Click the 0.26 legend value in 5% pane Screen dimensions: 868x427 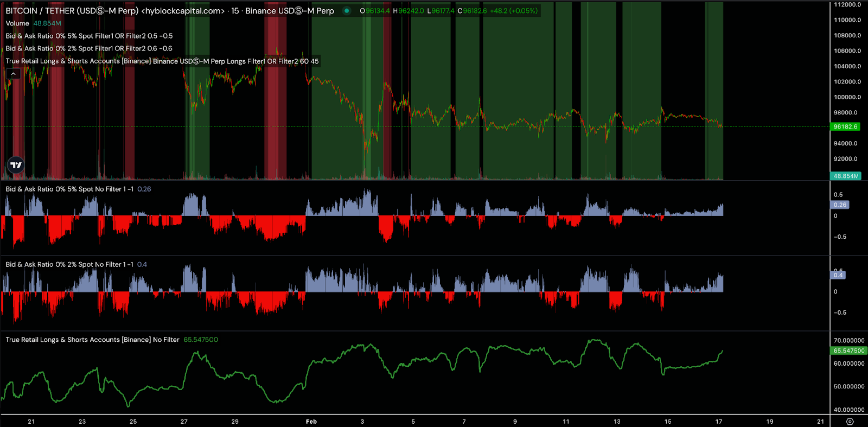click(144, 189)
